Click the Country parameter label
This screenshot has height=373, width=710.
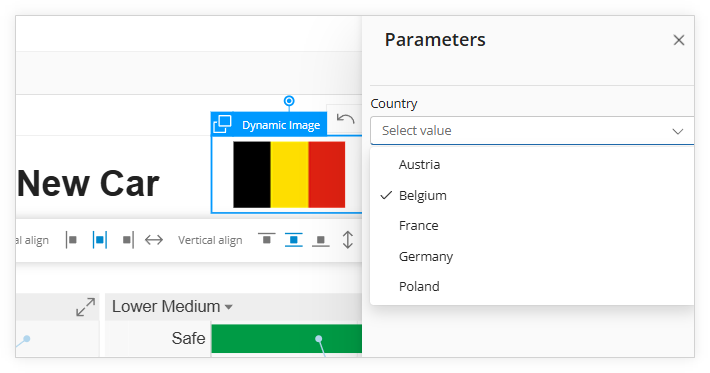pyautogui.click(x=394, y=104)
